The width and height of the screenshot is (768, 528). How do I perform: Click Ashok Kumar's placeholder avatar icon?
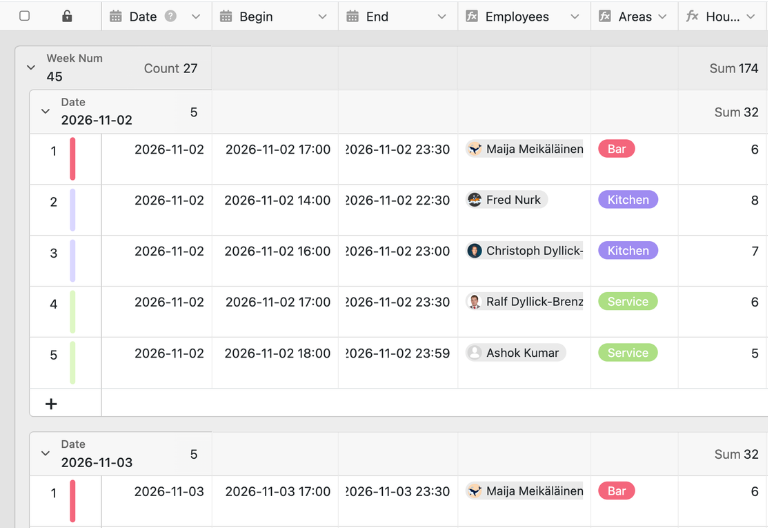point(474,353)
